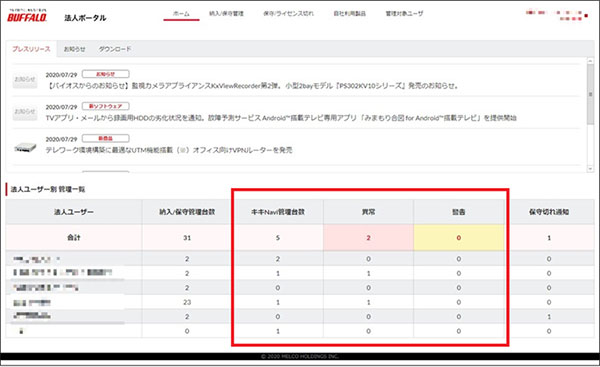Click the 保守切れ通知 total value 1
The width and height of the screenshot is (600, 367).
pos(549,238)
